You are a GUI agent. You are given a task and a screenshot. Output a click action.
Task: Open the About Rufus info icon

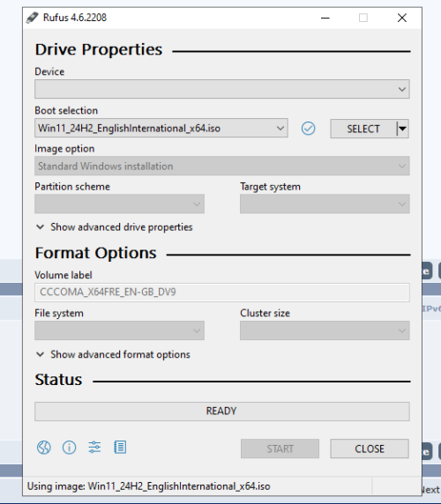click(69, 447)
